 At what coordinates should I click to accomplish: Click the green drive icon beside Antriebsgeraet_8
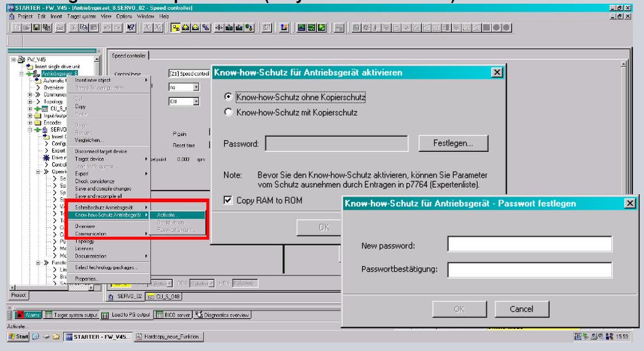pyautogui.click(x=32, y=74)
